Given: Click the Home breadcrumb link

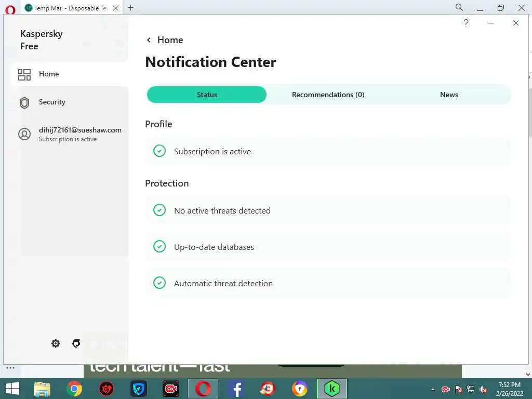Looking at the screenshot, I should 170,40.
